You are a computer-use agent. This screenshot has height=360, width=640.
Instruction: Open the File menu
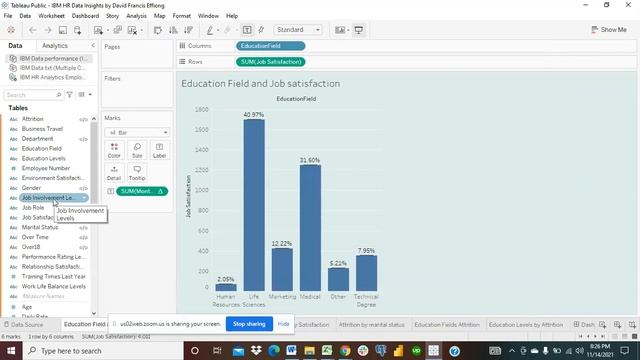click(8, 16)
